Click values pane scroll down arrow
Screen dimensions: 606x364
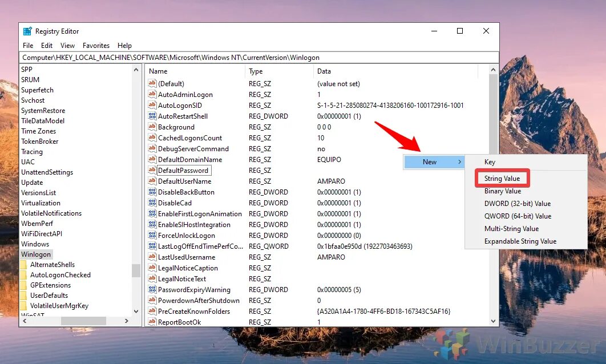pyautogui.click(x=493, y=321)
